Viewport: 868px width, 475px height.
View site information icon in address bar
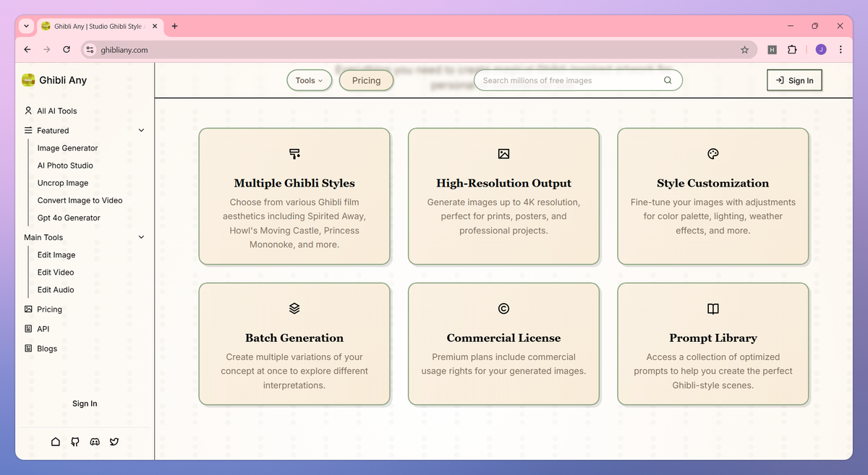click(90, 50)
